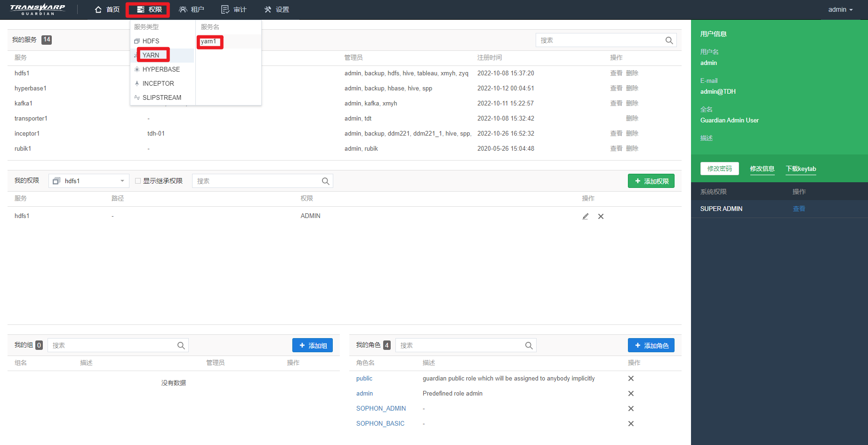Select INCEPTOR service type
868x445 pixels.
click(162, 83)
